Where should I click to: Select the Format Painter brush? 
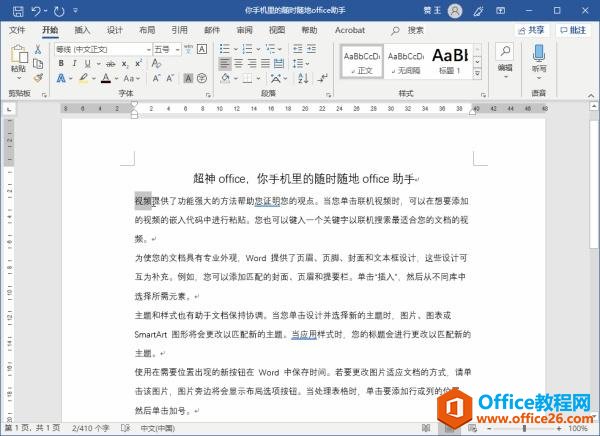[38, 78]
